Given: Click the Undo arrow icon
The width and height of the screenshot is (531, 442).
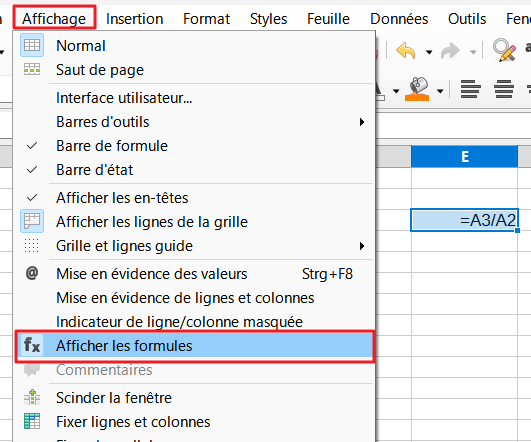Looking at the screenshot, I should 406,51.
